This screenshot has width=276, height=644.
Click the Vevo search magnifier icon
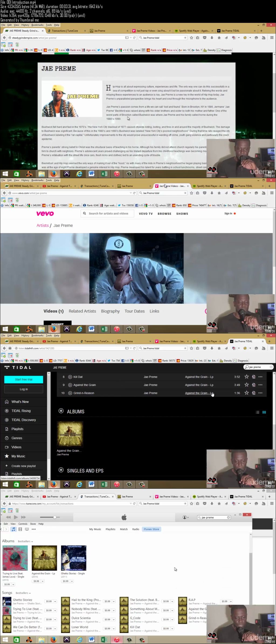(x=84, y=213)
